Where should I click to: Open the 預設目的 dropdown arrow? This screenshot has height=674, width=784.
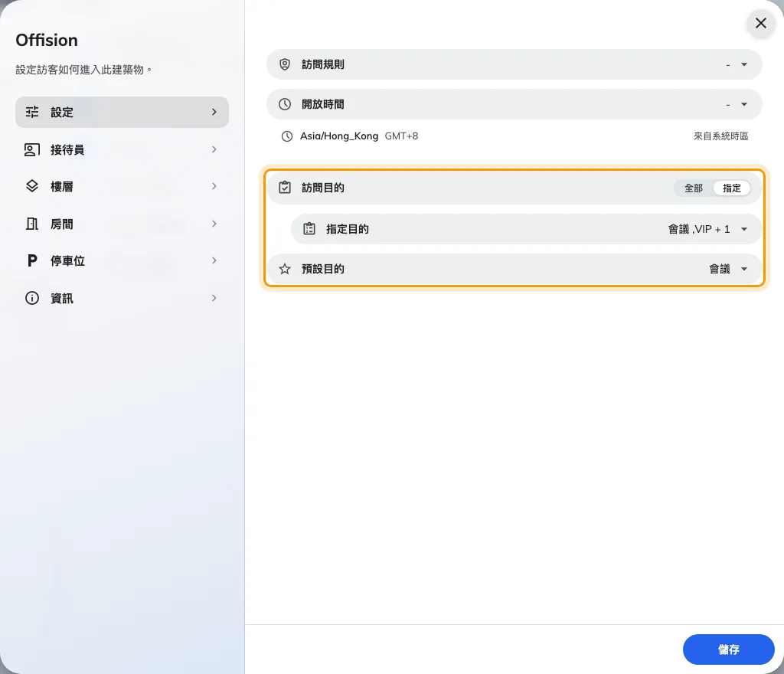744,269
